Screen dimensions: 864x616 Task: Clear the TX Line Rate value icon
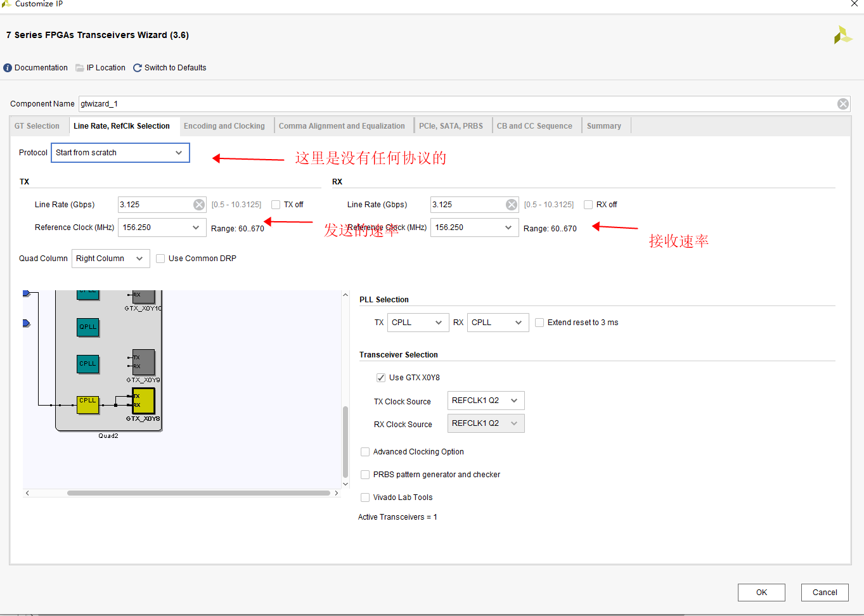(x=199, y=205)
